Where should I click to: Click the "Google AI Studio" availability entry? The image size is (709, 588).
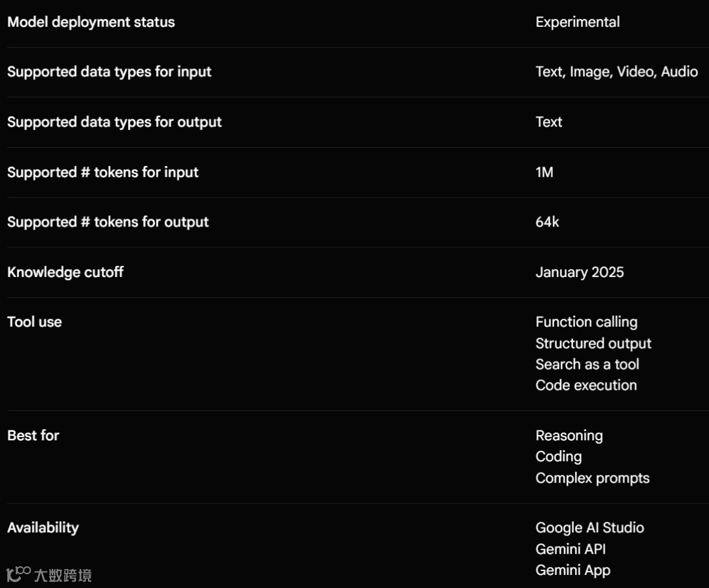(x=590, y=528)
